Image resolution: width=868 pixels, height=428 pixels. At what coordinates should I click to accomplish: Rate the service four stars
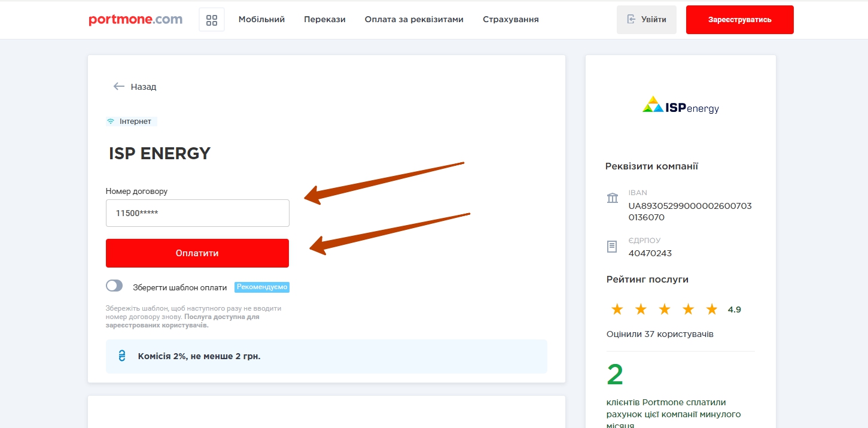[x=688, y=309]
